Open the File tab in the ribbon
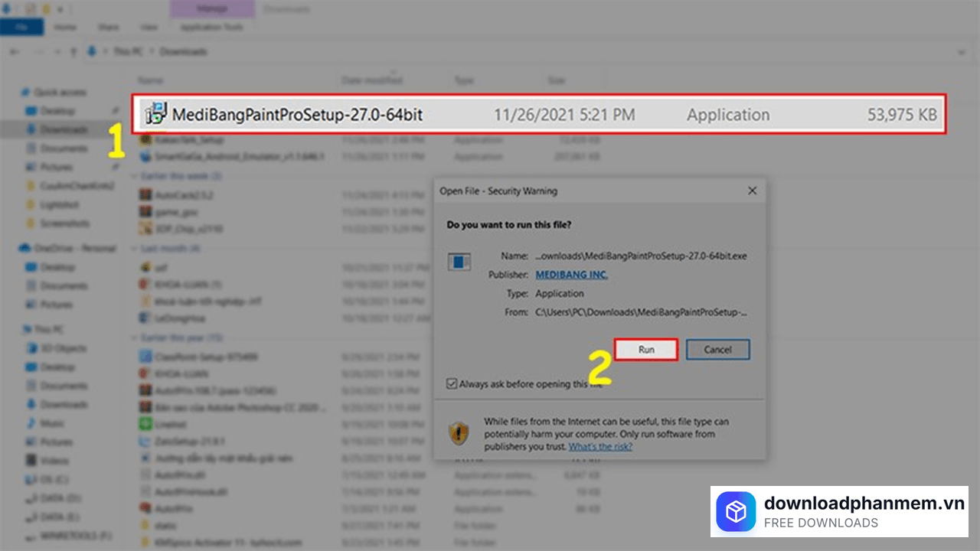Viewport: 980px width, 551px height. [21, 28]
